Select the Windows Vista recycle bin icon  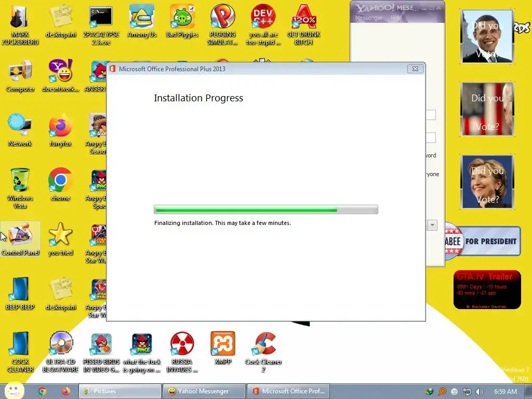20,188
